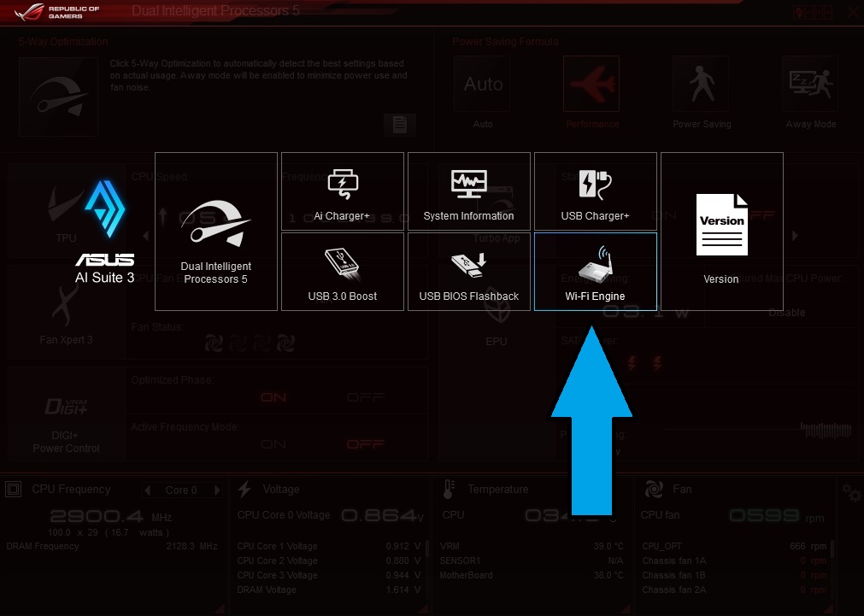Image resolution: width=864 pixels, height=616 pixels.
Task: Open the USB BIOS Flashback tool
Action: click(469, 272)
